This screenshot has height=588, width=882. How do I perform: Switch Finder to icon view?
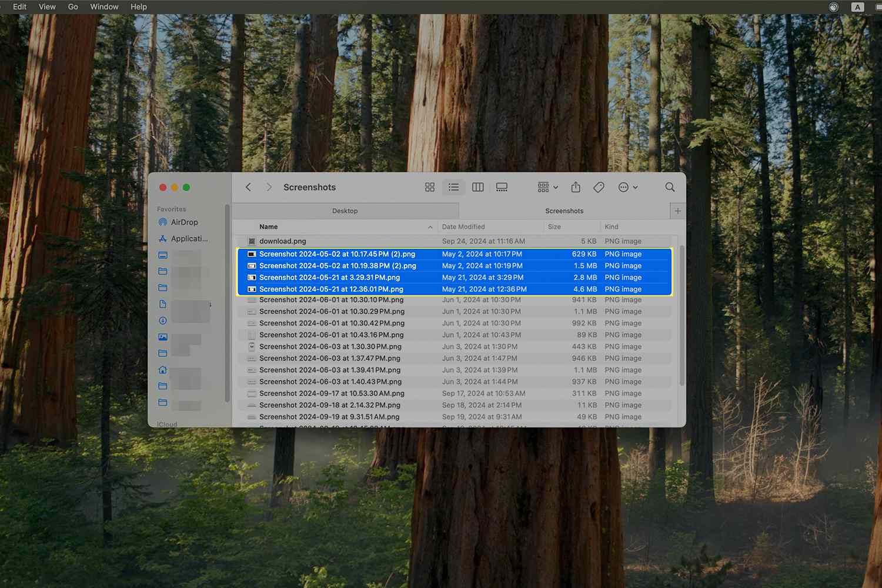point(430,187)
